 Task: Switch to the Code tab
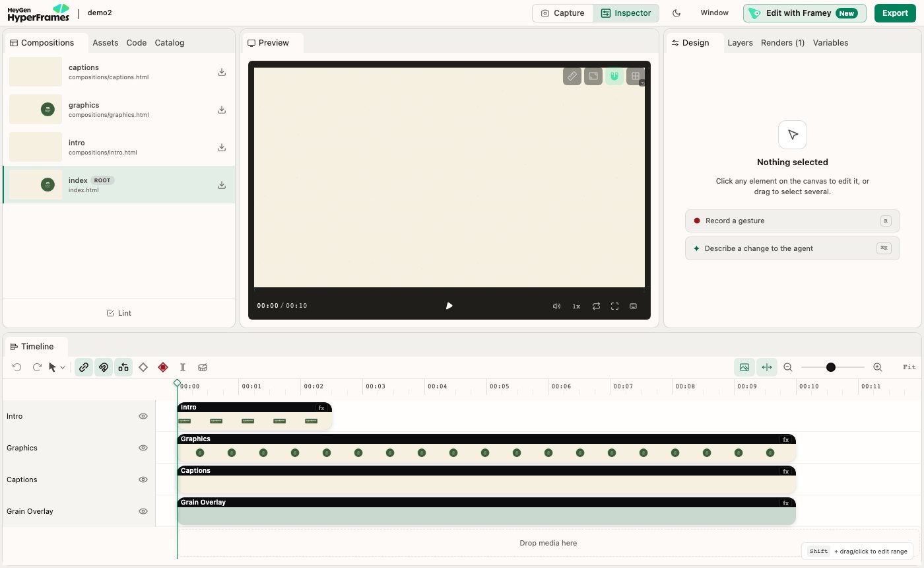[x=137, y=43]
